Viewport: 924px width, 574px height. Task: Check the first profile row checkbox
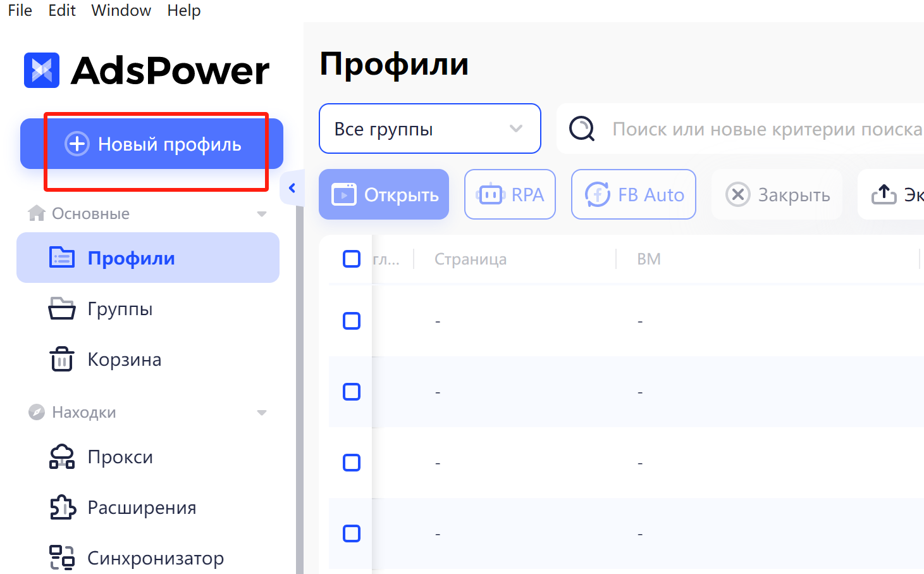[x=352, y=321]
